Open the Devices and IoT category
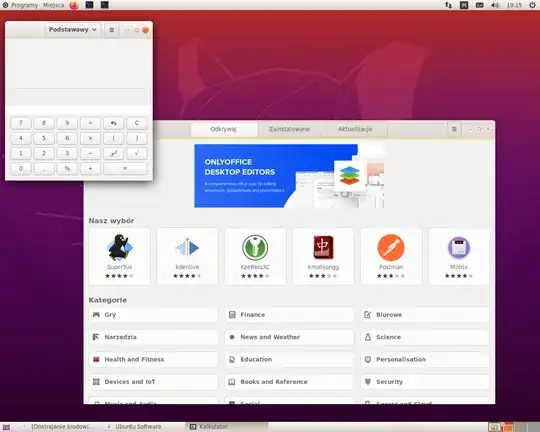 154,382
